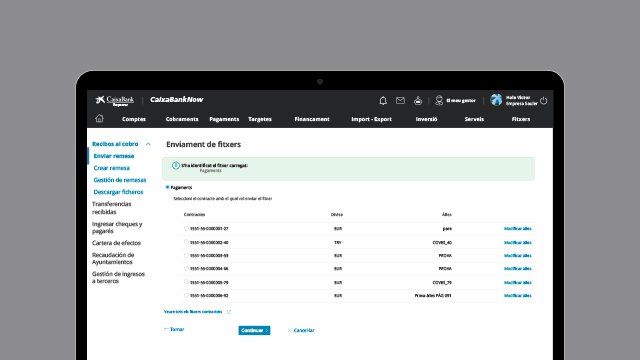Screen dimensions: 640x360
Task: Click Modificar àlies for contract 001-27
Action: [x=518, y=229]
